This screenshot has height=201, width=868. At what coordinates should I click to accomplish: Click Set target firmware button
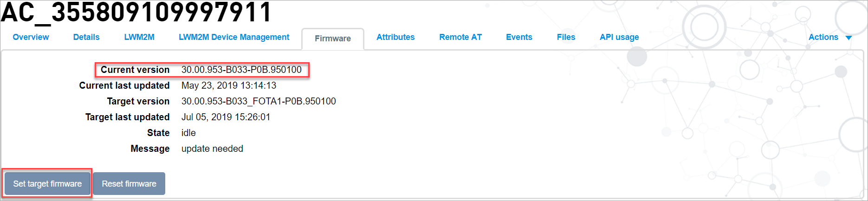tap(47, 184)
